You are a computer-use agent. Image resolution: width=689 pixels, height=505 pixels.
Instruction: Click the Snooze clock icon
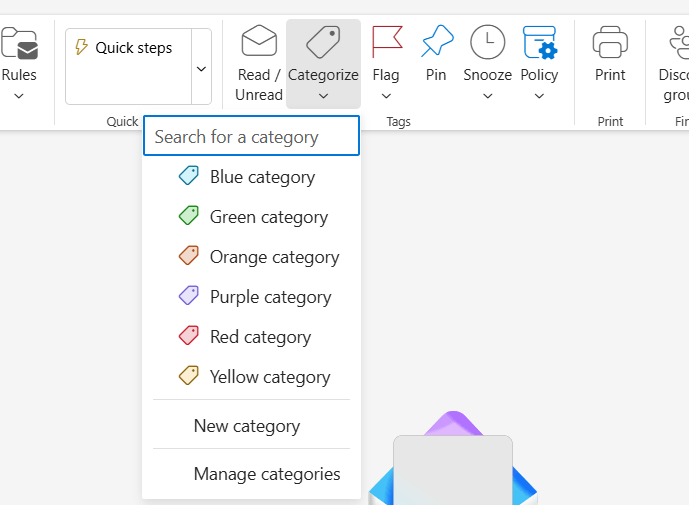(487, 42)
